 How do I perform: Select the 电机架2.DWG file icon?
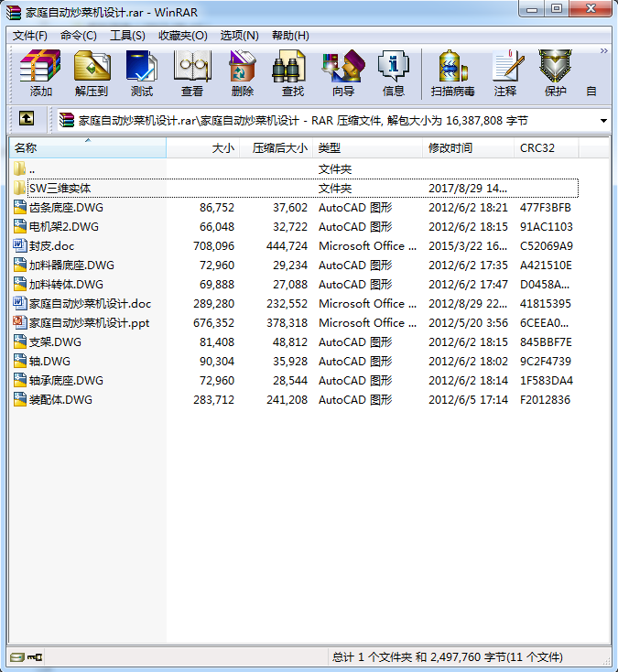coord(20,226)
